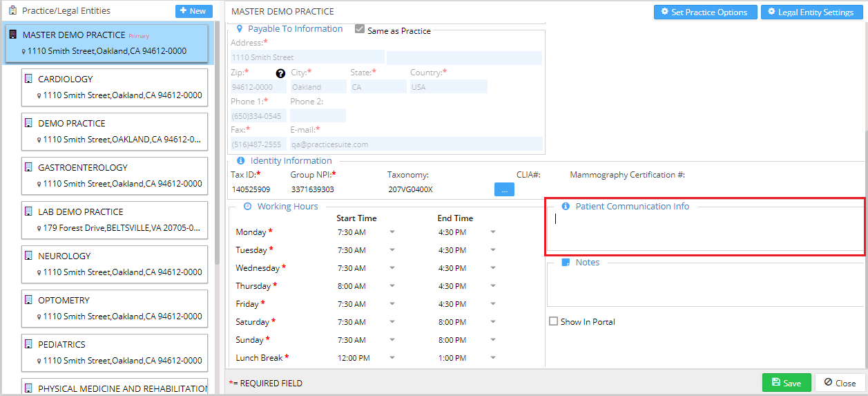Screen dimensions: 868x396
Task: Open Monday Start Time dropdown
Action: tap(392, 232)
